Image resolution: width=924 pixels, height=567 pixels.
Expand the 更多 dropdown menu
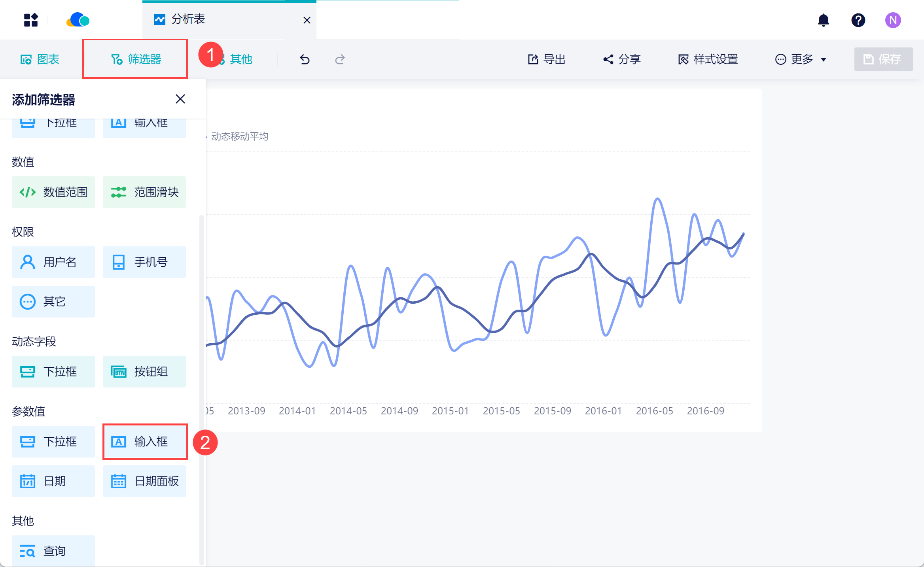pyautogui.click(x=801, y=59)
